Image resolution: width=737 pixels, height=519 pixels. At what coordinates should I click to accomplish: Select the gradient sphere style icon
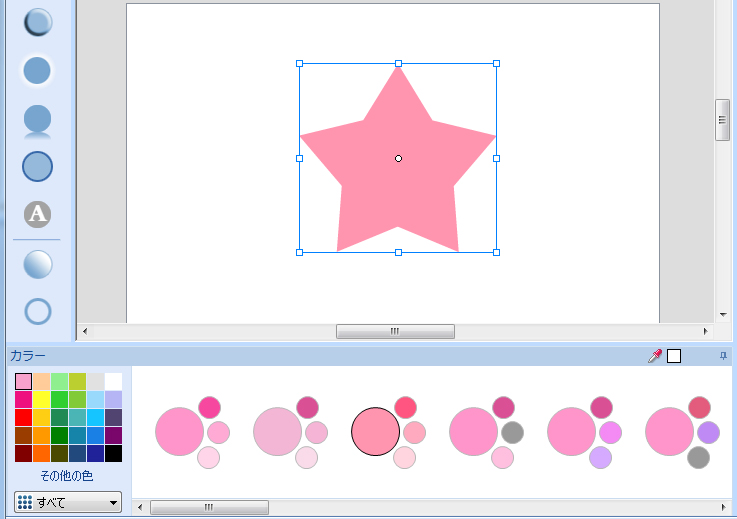[x=38, y=264]
